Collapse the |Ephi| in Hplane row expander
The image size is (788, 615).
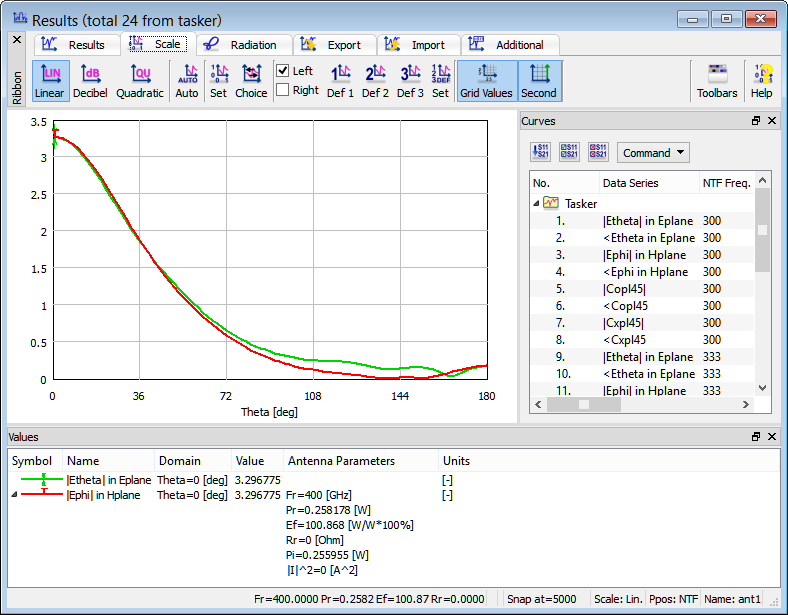point(14,495)
